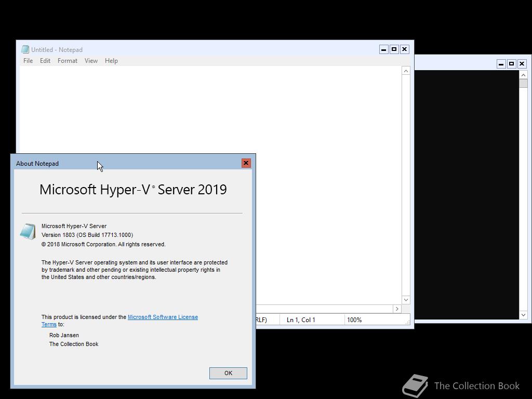Click the Notepad icon in the title bar
Screen dimensions: 532x399
25,49
